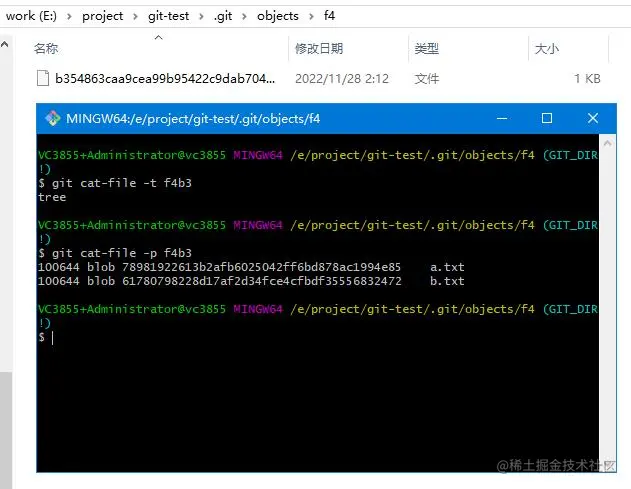Click Explorer left pane scroll-up arrow
Image resolution: width=631 pixels, height=489 pixels.
tap(4, 44)
